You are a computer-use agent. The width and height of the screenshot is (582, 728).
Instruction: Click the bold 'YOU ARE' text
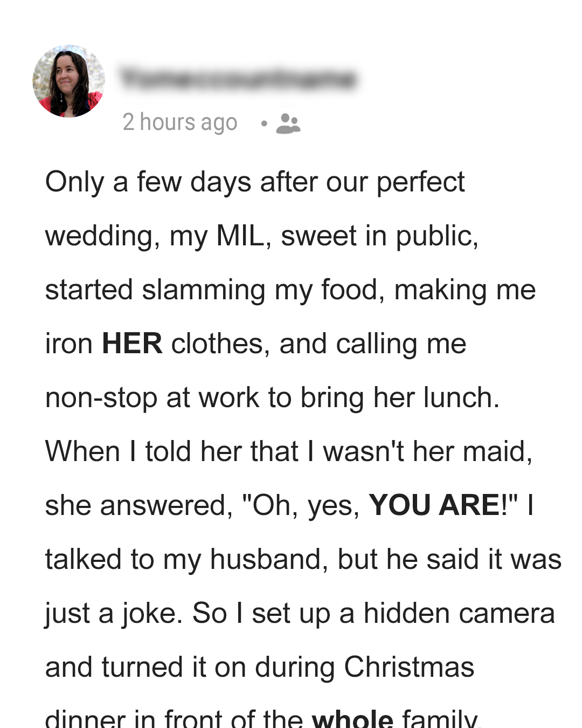434,506
